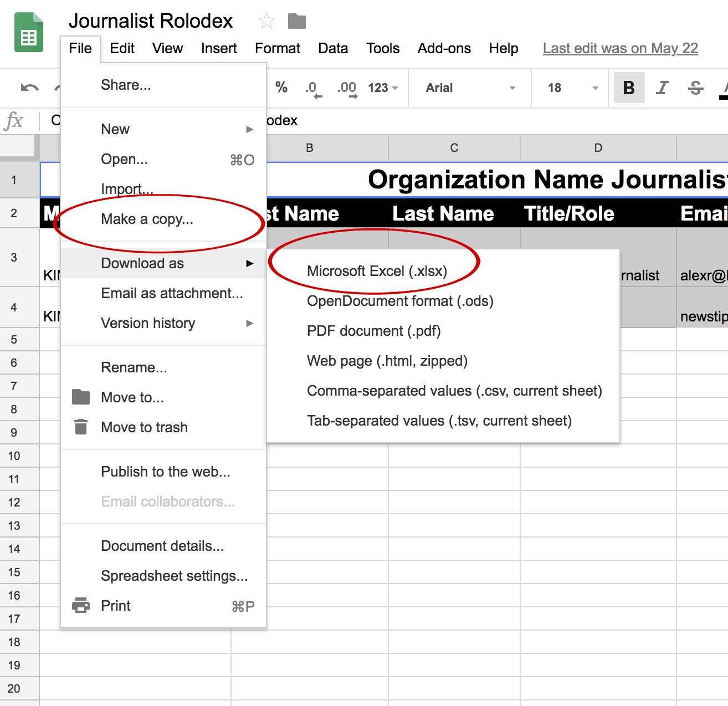Click the Last Name header cell
Screen dimensions: 728x706
coord(454,213)
